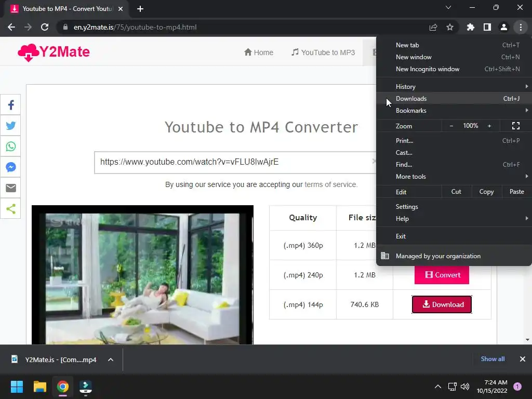Click Paste in the Edit row
Viewport: 532px width, 399px height.
[x=516, y=192]
